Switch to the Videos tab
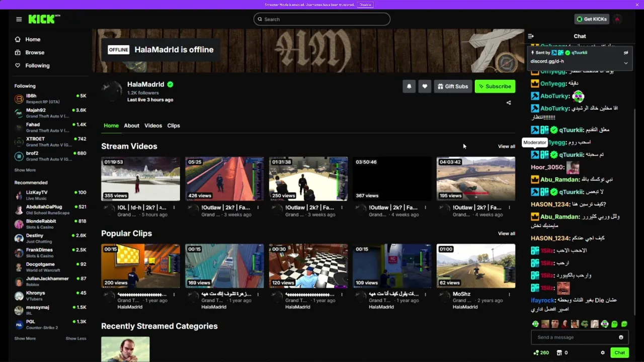 coord(153,126)
